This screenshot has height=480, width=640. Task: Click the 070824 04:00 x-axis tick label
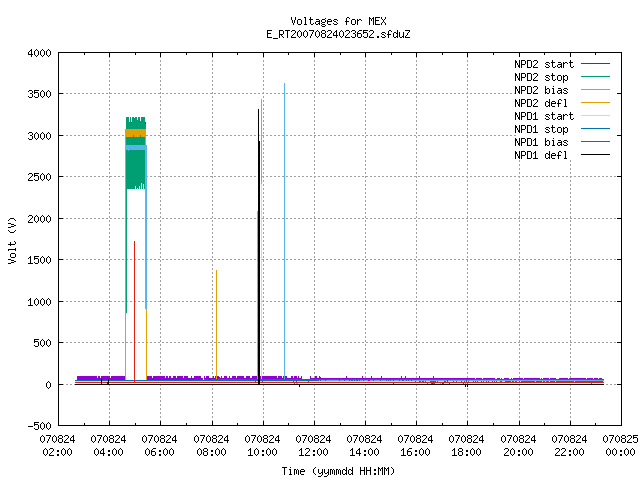point(109,446)
